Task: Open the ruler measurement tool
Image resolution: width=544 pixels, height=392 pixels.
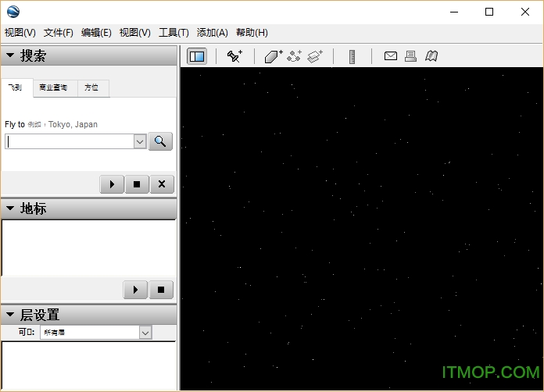Action: [353, 56]
